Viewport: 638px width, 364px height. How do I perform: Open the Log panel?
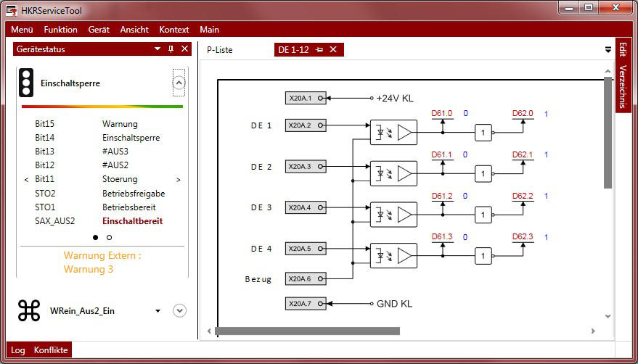click(18, 350)
